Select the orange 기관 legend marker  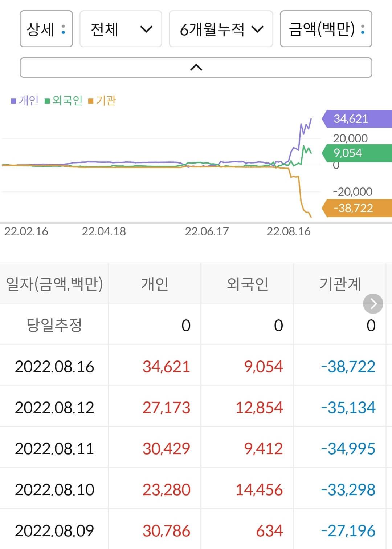pyautogui.click(x=91, y=100)
